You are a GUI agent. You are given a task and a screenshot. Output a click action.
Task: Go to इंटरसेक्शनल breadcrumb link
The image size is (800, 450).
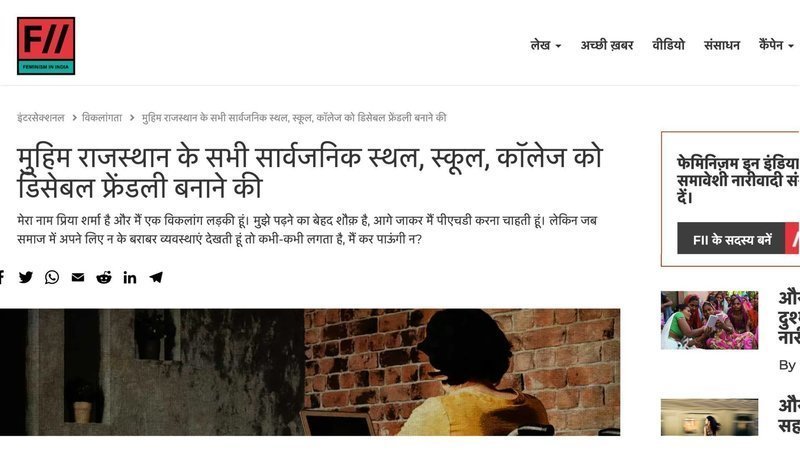(x=41, y=118)
